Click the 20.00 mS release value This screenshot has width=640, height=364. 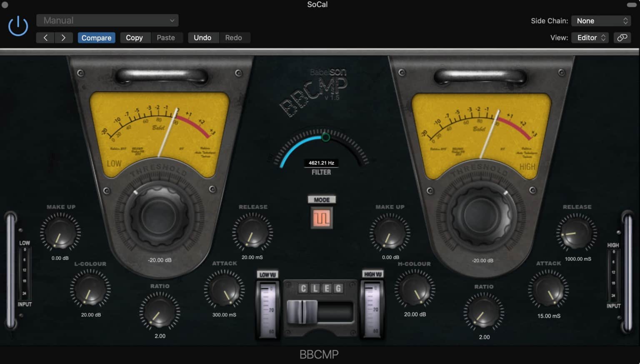pos(252,257)
